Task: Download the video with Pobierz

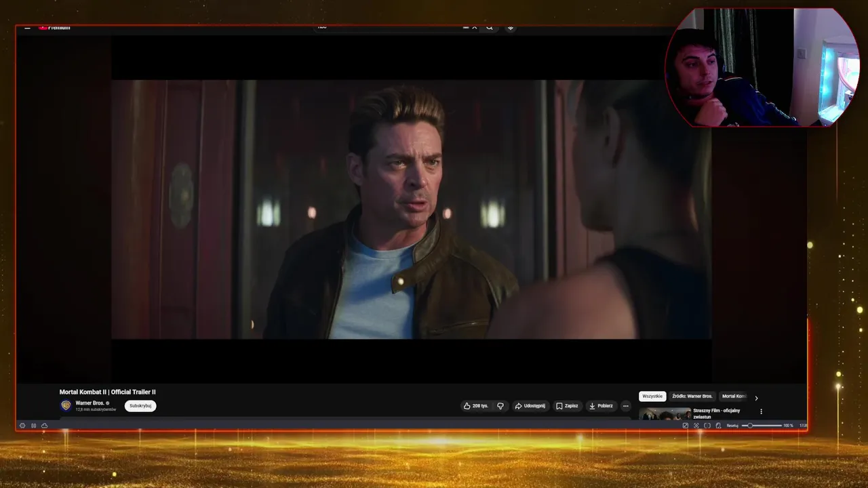Action: click(x=601, y=406)
